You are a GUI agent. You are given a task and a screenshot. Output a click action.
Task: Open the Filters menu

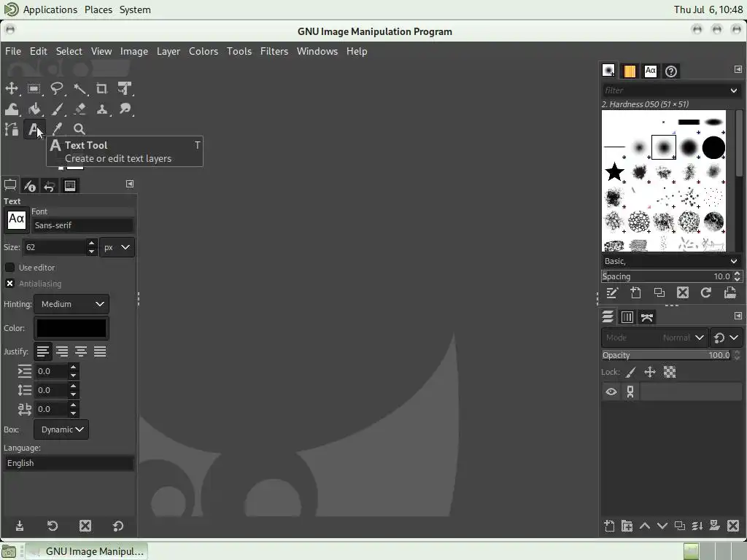point(274,52)
